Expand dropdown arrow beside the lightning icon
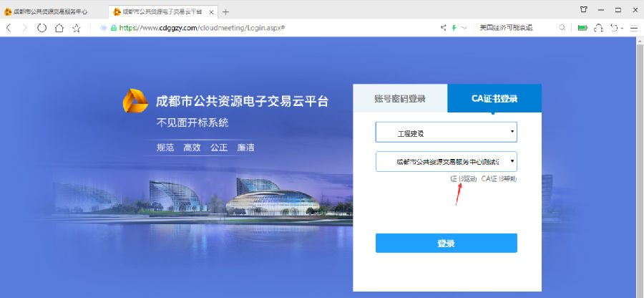The image size is (644, 298). pos(464,28)
